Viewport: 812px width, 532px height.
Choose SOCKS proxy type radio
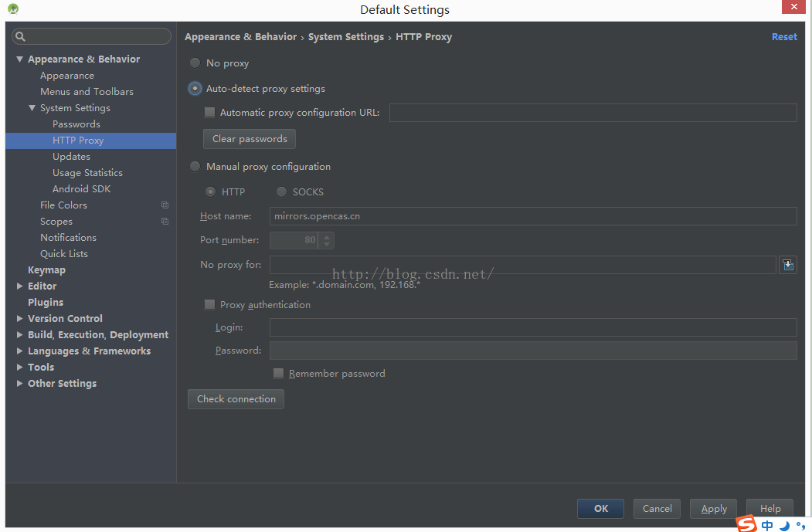281,192
